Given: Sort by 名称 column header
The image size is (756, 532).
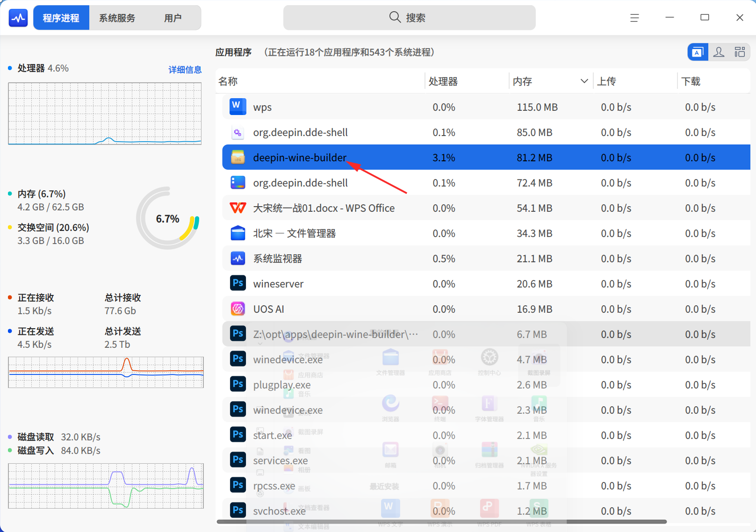Looking at the screenshot, I should click(x=320, y=81).
